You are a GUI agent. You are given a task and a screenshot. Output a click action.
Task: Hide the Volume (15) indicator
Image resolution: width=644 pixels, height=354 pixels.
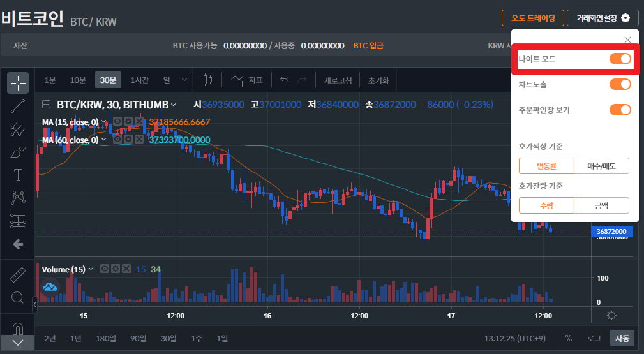tap(105, 269)
